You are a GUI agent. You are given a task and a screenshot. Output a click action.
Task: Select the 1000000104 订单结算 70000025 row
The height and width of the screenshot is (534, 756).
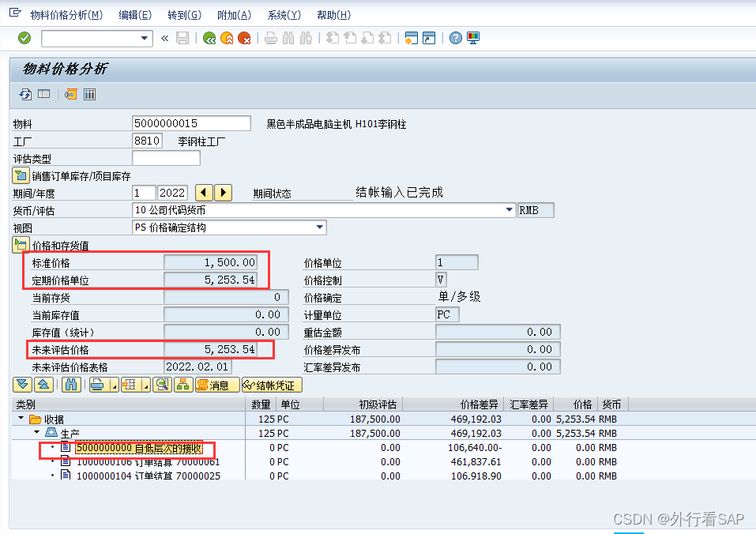click(148, 476)
